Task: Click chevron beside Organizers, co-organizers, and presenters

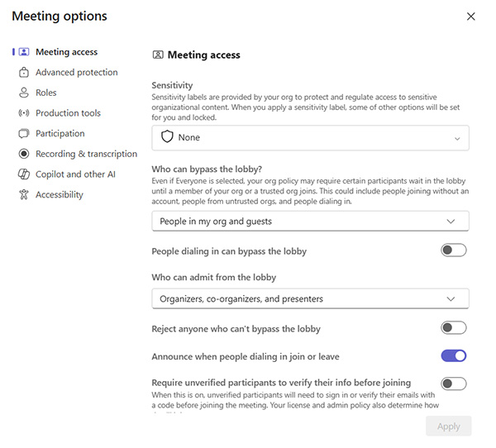Action: pos(451,298)
